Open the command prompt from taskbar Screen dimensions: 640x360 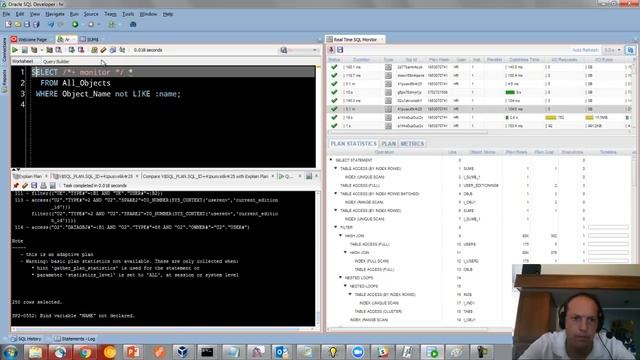tap(207, 352)
